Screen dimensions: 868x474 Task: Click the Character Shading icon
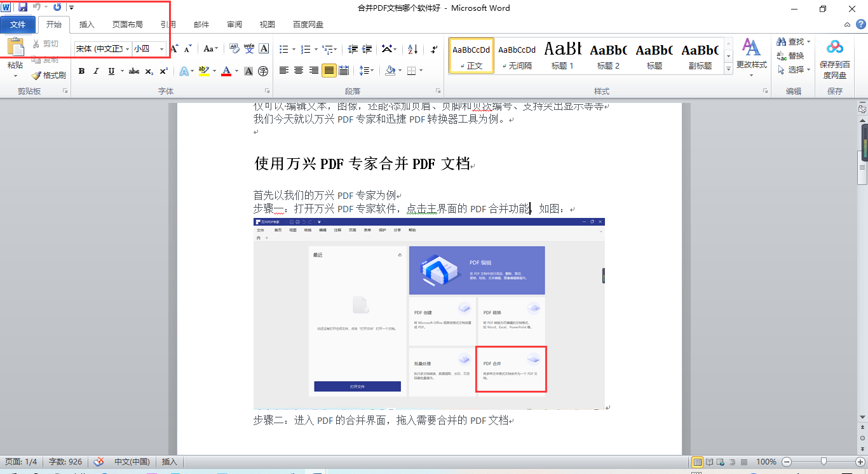(x=248, y=71)
